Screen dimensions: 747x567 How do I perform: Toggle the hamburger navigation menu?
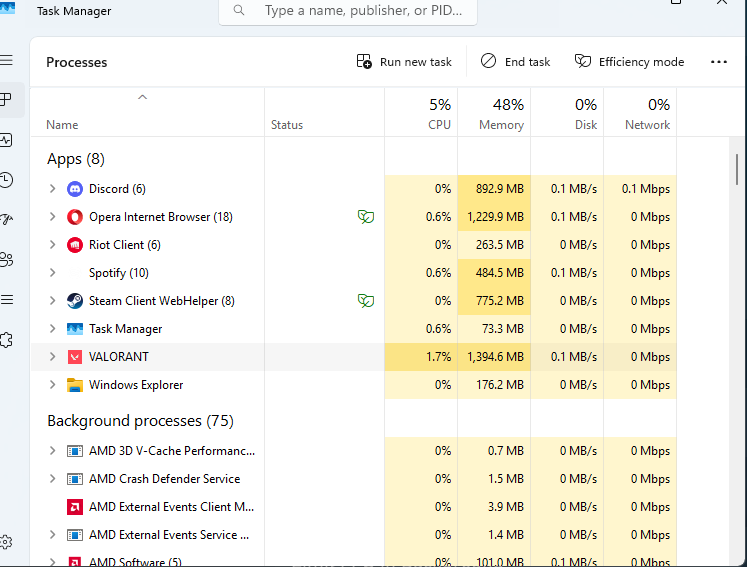(6, 60)
